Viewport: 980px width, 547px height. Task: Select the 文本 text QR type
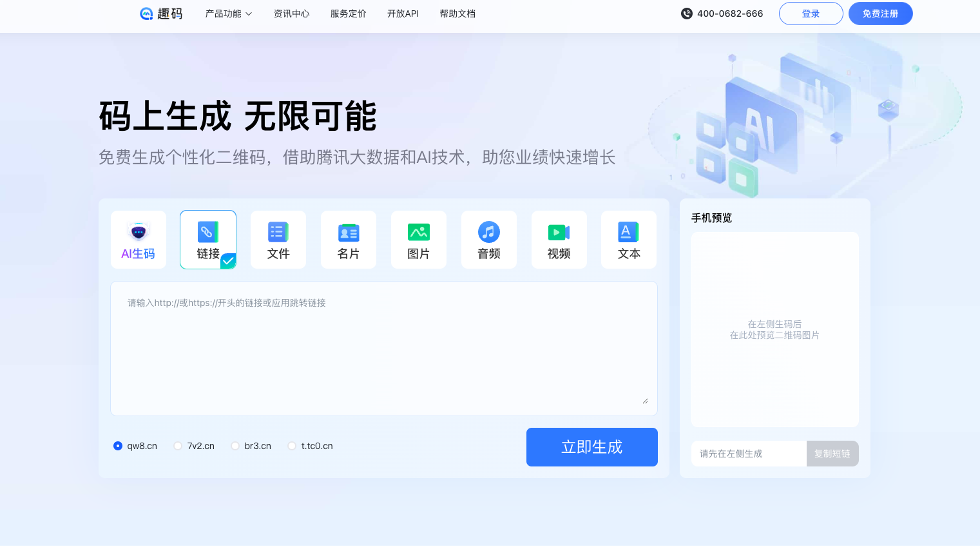[628, 239]
